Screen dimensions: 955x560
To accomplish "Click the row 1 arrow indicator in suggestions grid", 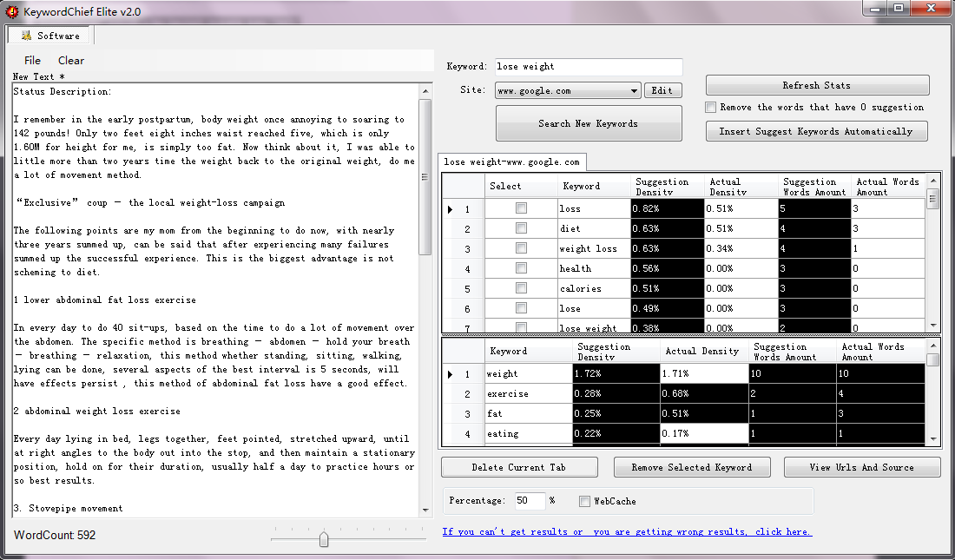I will [450, 208].
